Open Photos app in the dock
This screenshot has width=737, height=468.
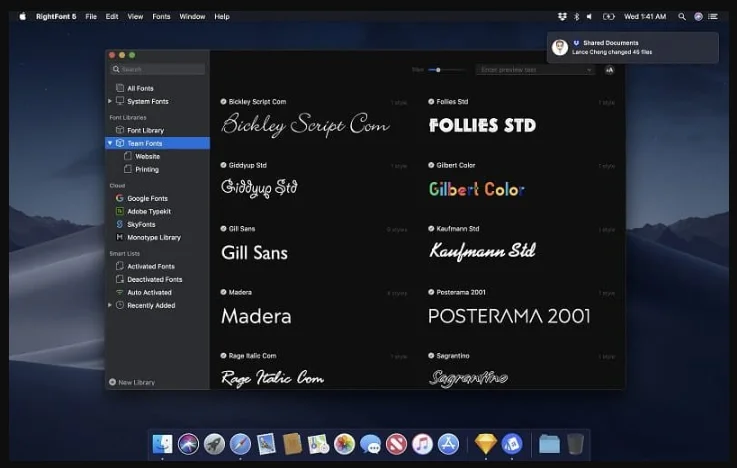click(344, 444)
